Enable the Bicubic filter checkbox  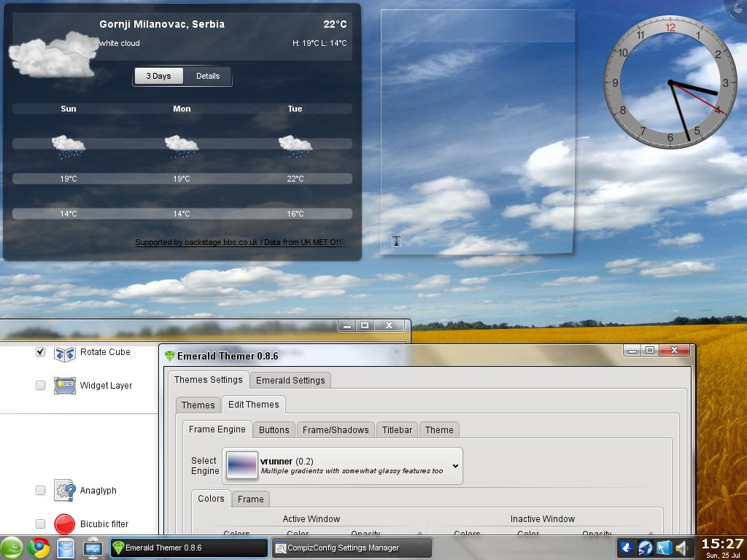[x=41, y=524]
